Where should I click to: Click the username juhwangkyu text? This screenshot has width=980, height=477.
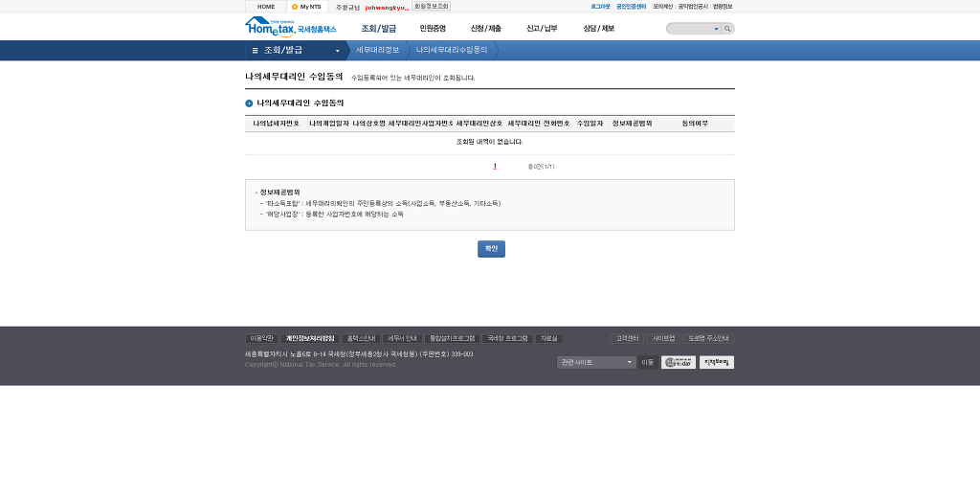tap(387, 7)
